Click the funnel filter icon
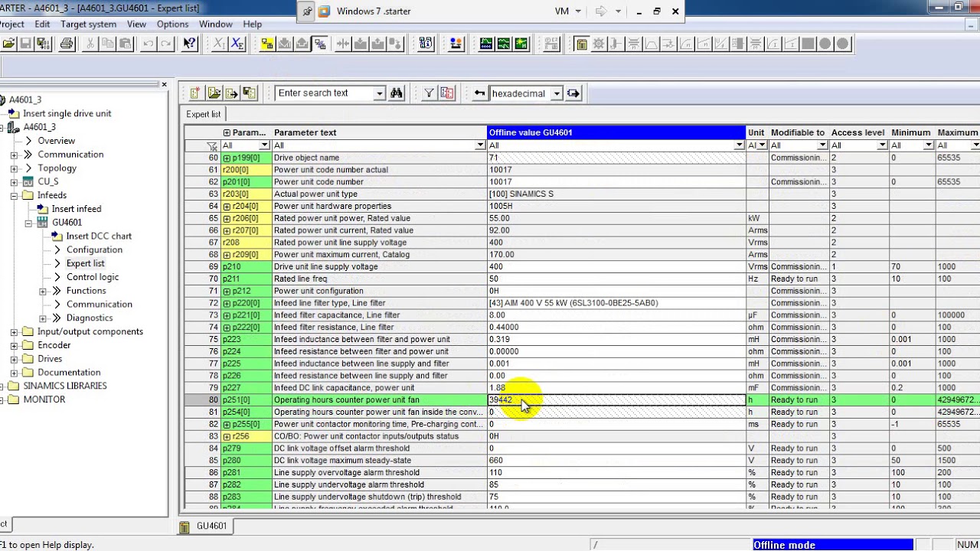The height and width of the screenshot is (551, 980). tap(429, 93)
